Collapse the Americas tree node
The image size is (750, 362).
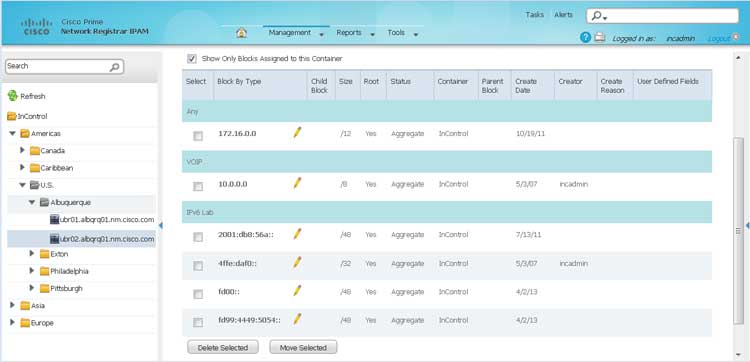coord(13,133)
